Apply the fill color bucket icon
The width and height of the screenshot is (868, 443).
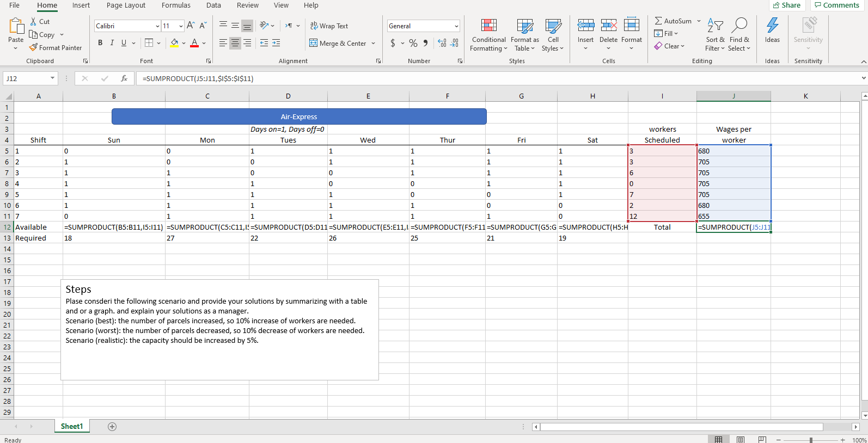click(x=174, y=42)
